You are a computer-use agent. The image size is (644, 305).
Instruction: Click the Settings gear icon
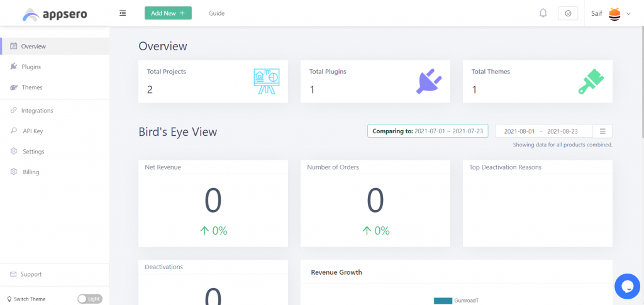tap(14, 151)
